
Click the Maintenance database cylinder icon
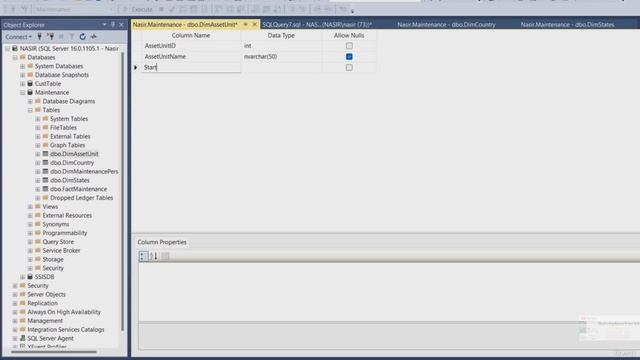[30, 92]
